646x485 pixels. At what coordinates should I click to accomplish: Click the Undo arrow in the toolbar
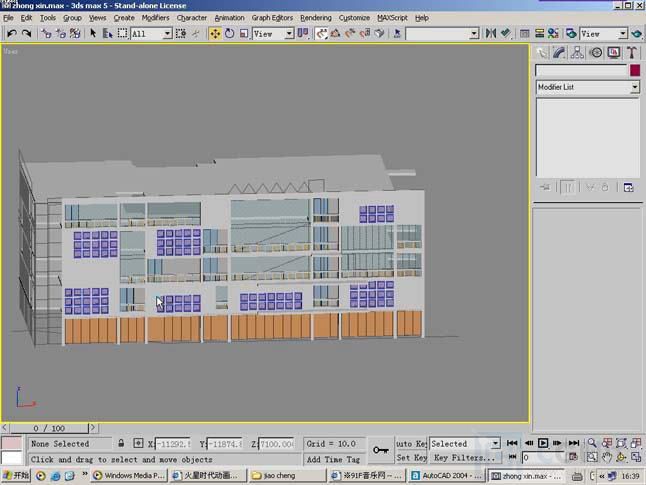coord(12,33)
